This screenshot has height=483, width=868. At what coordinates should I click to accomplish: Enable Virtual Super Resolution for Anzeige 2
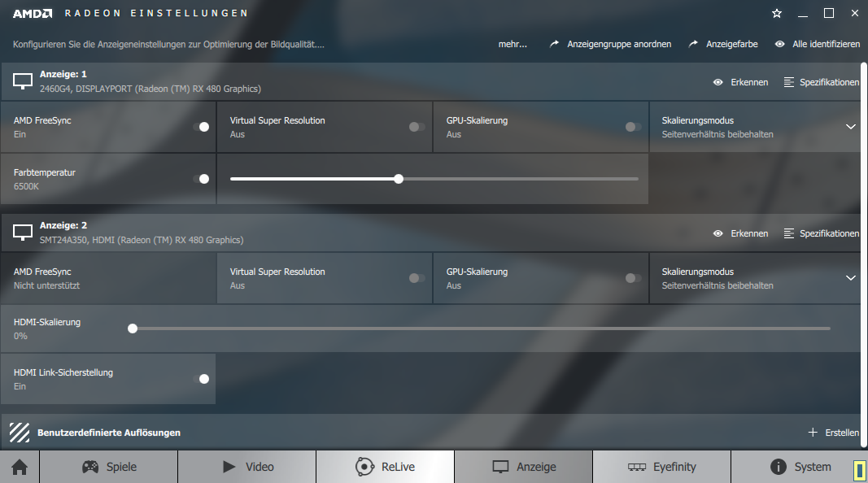417,278
